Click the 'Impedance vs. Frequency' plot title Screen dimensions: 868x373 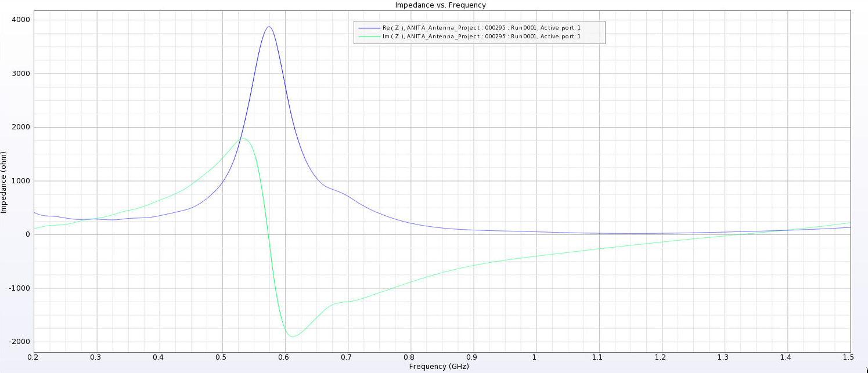pyautogui.click(x=440, y=5)
